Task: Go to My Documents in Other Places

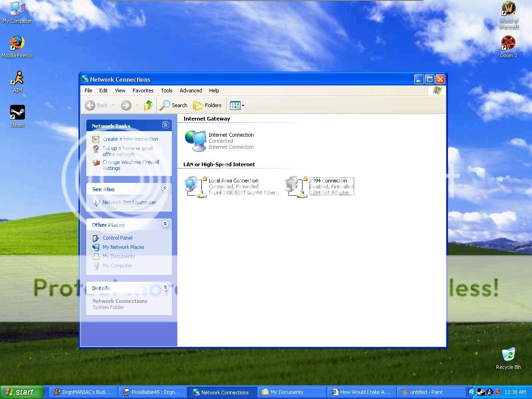Action: pos(119,256)
